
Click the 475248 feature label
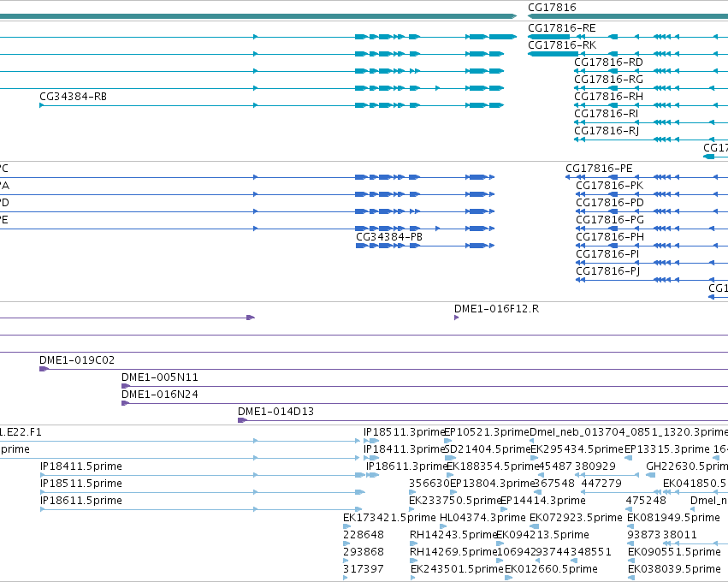coord(646,501)
